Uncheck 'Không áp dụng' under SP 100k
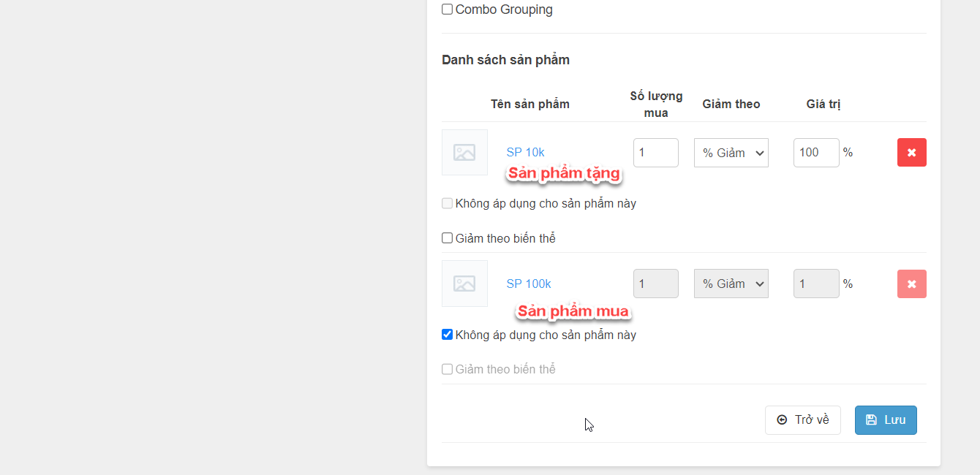 [448, 335]
